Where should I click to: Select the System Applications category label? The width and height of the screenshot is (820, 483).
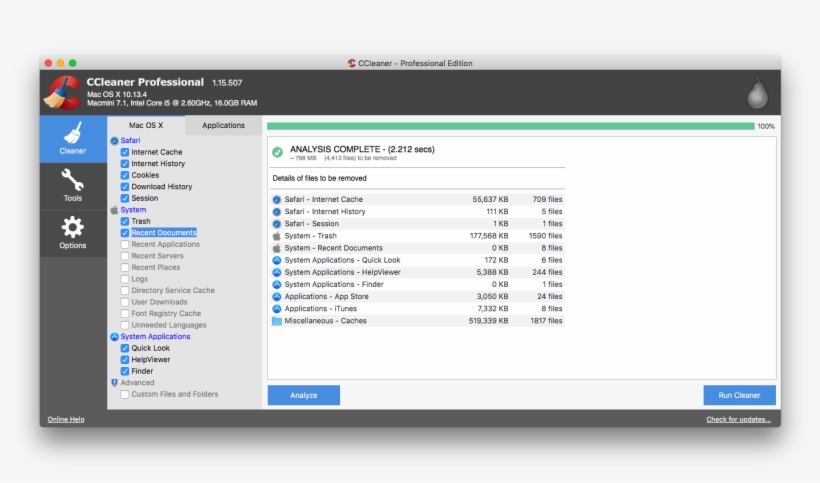(155, 337)
